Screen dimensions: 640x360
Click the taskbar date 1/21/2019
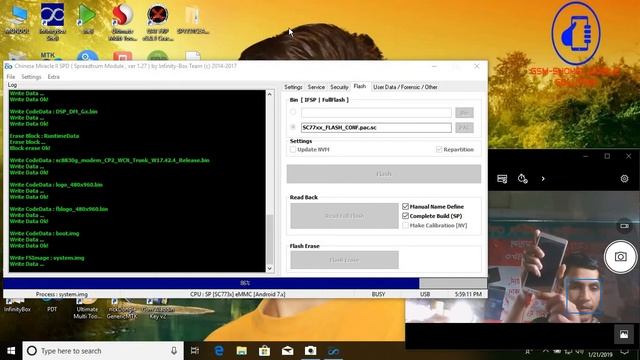click(x=600, y=354)
